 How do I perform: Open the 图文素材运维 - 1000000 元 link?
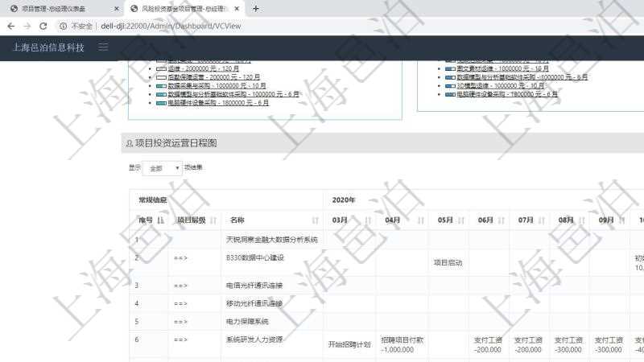[x=502, y=68]
